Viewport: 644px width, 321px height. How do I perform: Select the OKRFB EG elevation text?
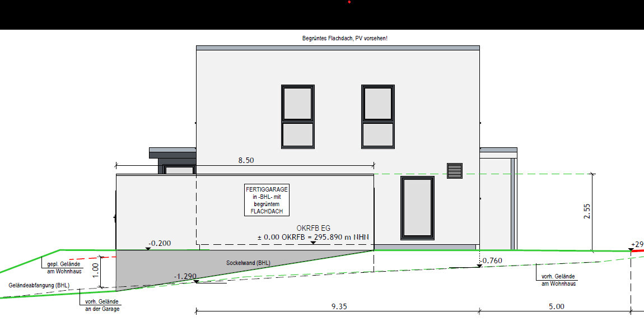[314, 233]
